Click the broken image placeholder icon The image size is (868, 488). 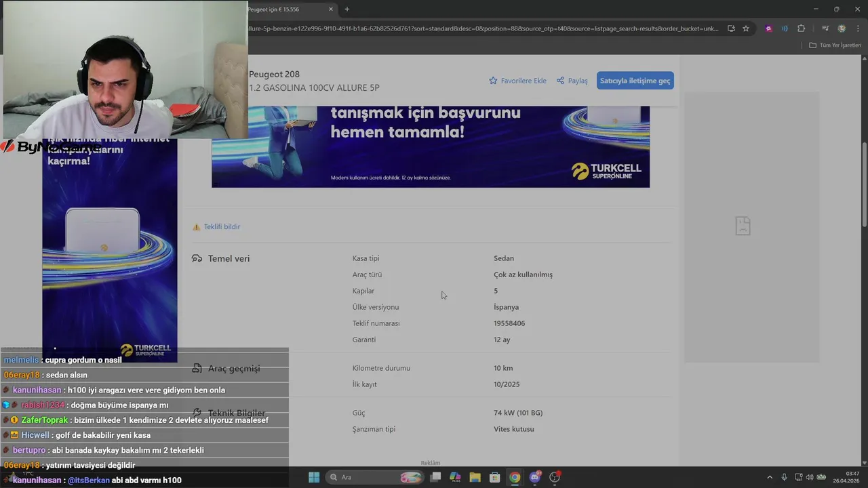click(743, 226)
